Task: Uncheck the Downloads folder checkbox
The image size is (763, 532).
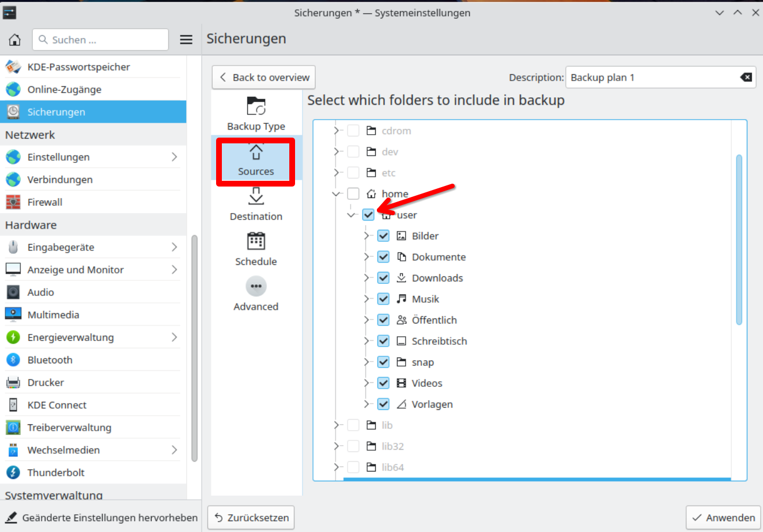Action: pyautogui.click(x=383, y=278)
